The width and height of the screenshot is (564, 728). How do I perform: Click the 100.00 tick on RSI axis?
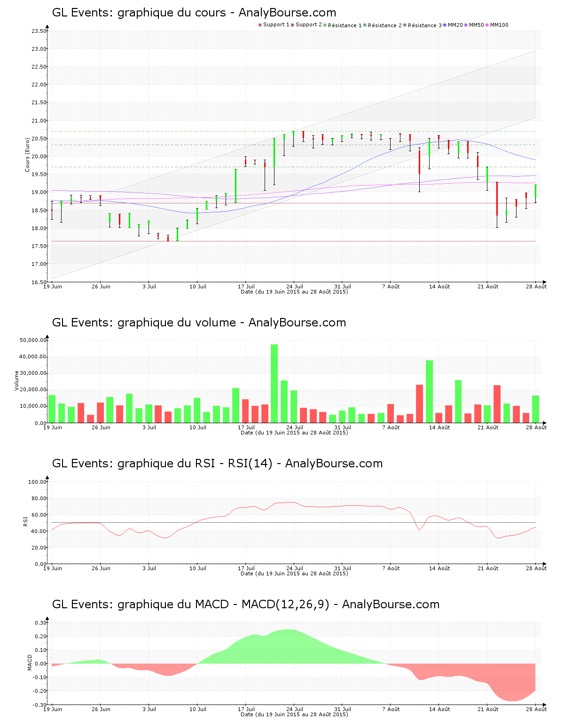(37, 482)
